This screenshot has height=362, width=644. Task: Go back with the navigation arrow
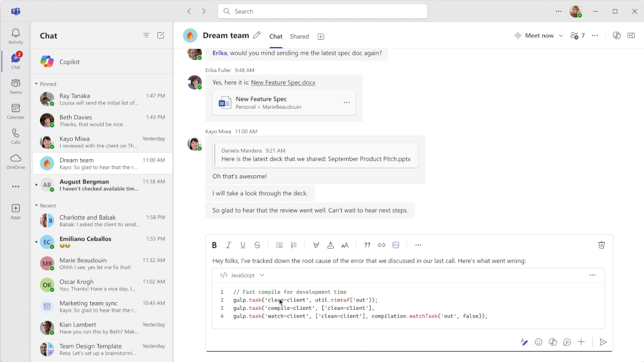click(x=189, y=11)
